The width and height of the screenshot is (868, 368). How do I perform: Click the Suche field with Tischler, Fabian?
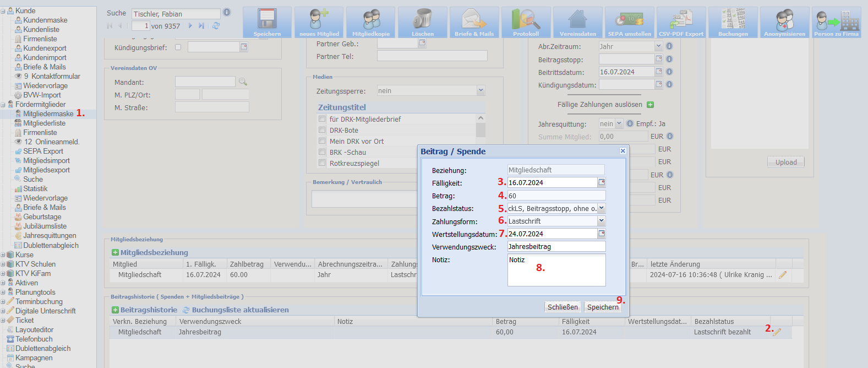pyautogui.click(x=176, y=14)
